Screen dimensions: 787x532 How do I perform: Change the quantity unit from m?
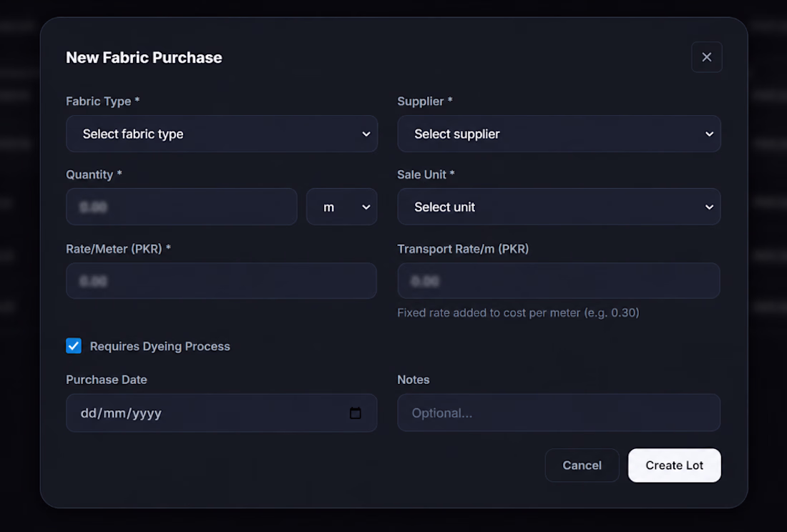(x=342, y=207)
